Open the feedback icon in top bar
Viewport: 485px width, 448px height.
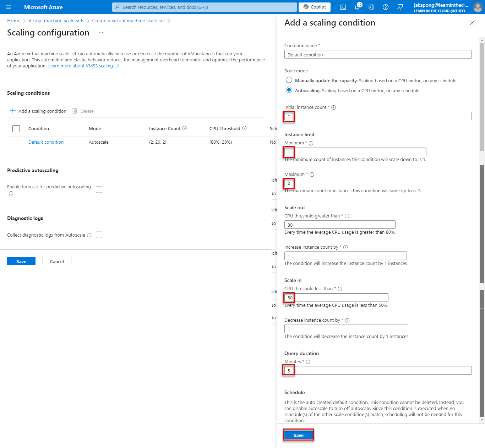point(400,7)
